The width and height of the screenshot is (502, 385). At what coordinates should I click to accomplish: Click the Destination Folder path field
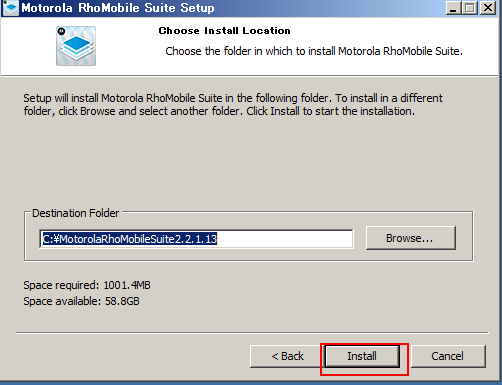[x=196, y=239]
